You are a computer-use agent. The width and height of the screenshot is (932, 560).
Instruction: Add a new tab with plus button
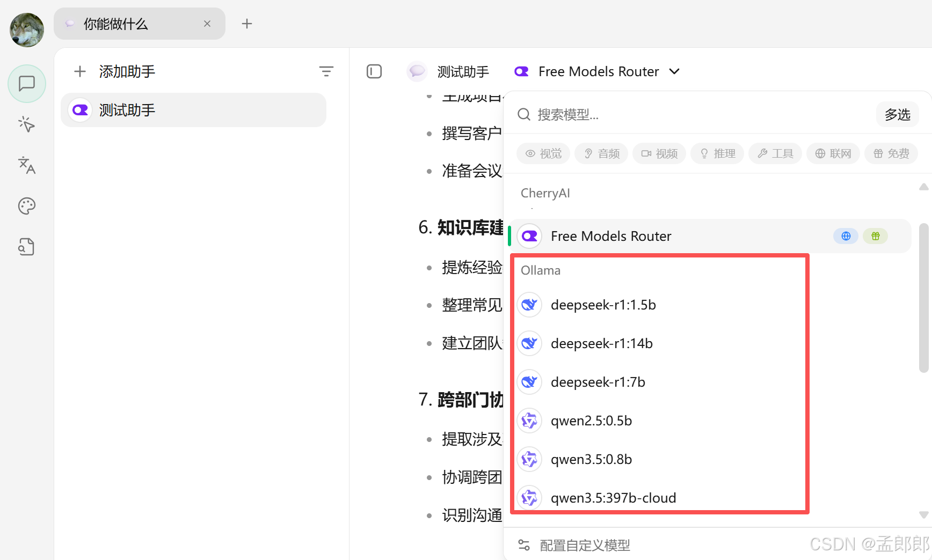click(x=247, y=24)
